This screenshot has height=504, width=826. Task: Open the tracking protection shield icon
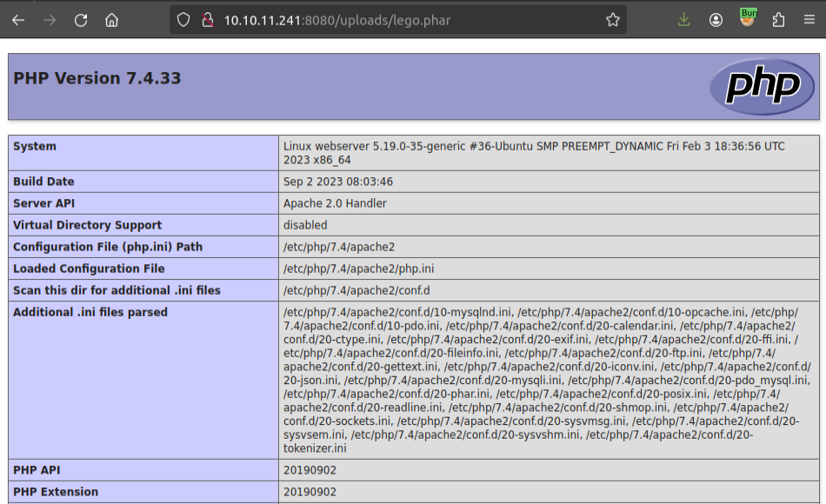183,20
